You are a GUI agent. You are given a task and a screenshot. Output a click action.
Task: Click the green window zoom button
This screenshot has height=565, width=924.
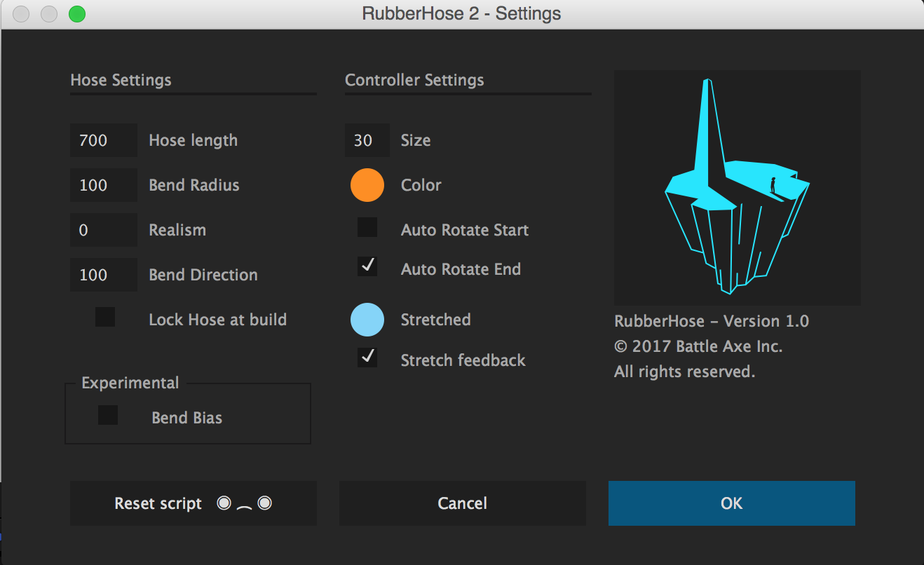click(x=77, y=13)
